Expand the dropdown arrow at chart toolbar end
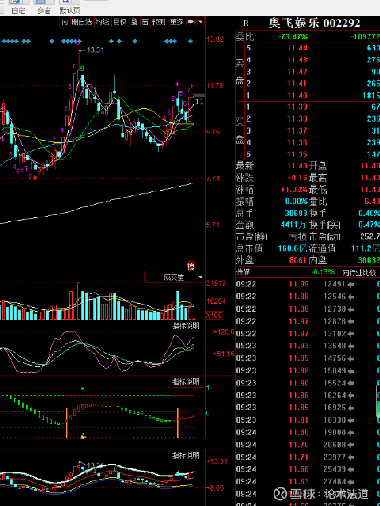Screen dimensions: 380x506 (x=200, y=22)
